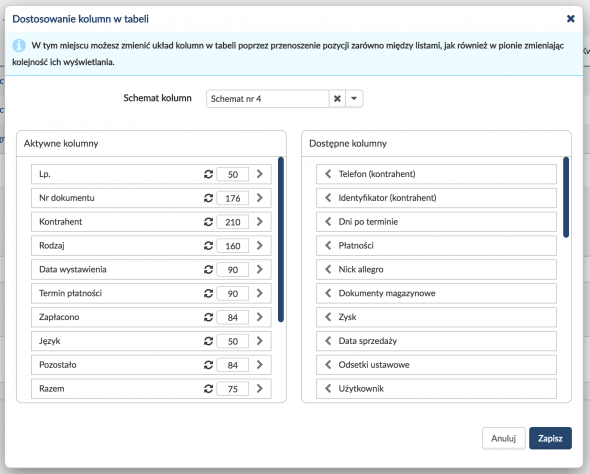This screenshot has width=590, height=474.
Task: Click the Dostępne kolumny list scrollbar
Action: click(566, 197)
